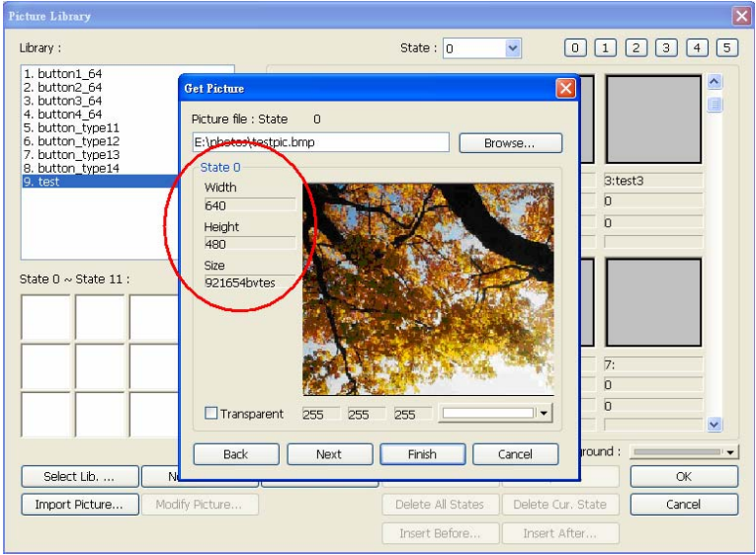Click Cancel in Picture Library window
756x555 pixels.
coord(684,505)
